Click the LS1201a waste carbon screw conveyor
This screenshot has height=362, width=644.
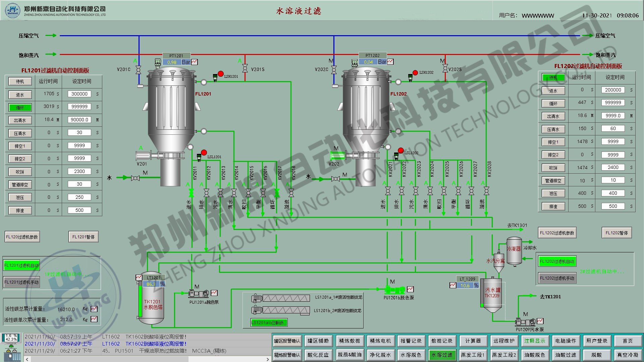(x=281, y=298)
